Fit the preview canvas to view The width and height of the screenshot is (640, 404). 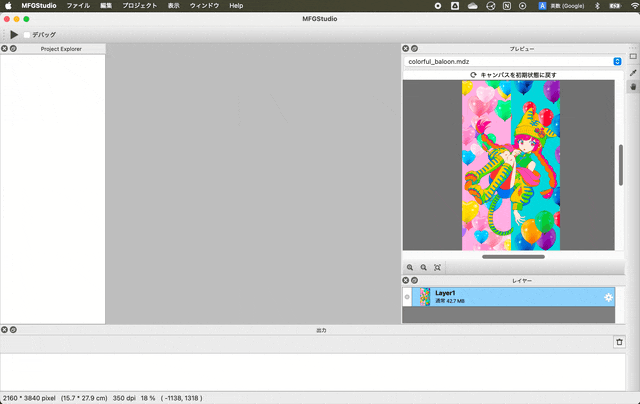[x=438, y=268]
